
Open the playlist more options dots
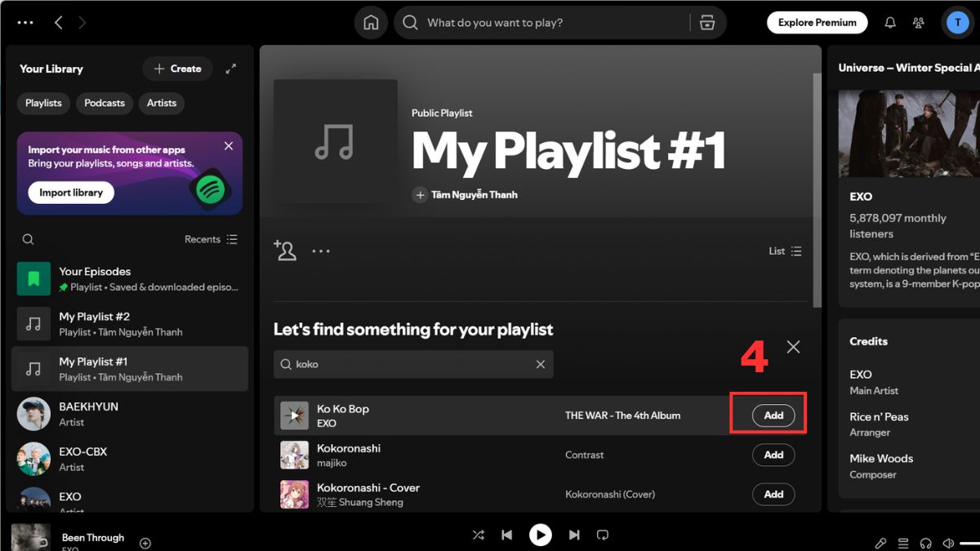[321, 251]
